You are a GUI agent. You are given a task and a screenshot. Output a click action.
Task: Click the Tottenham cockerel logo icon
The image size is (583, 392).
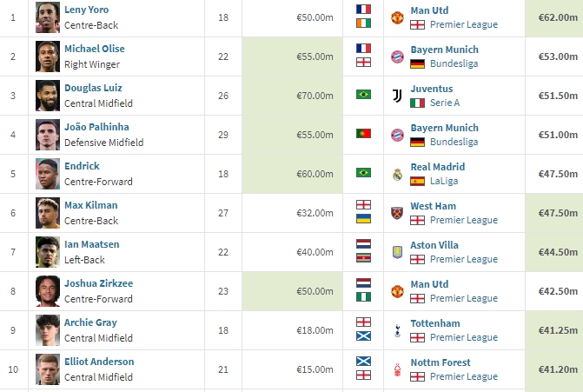coord(397,330)
